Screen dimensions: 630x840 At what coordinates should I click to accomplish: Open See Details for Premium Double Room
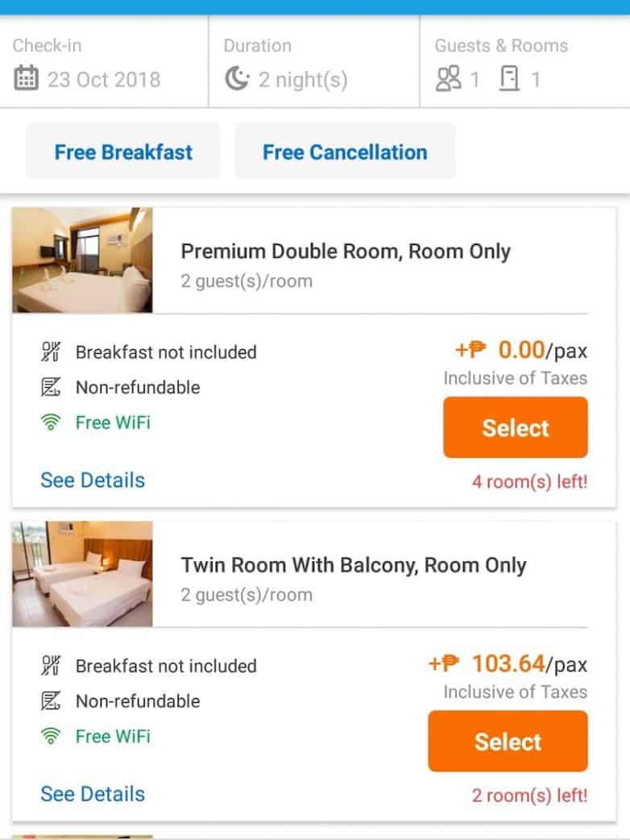pos(93,480)
